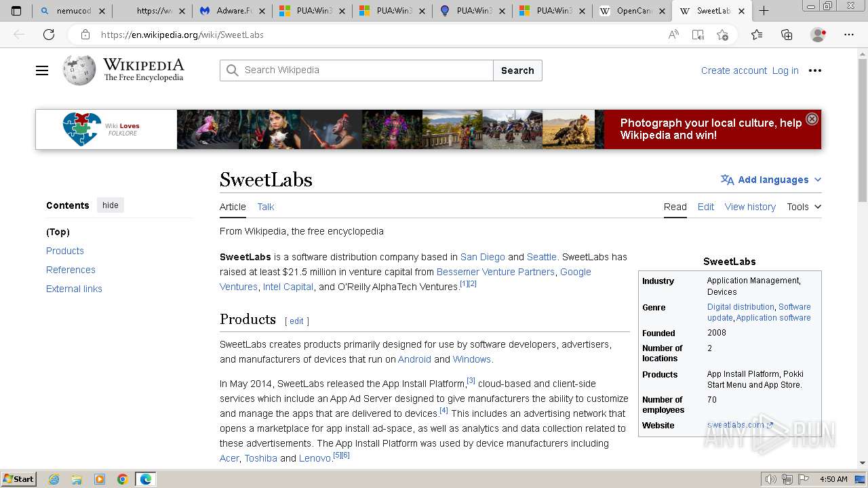Screen dimensions: 868x488
Task: Open the San Diego link
Action: (x=483, y=257)
